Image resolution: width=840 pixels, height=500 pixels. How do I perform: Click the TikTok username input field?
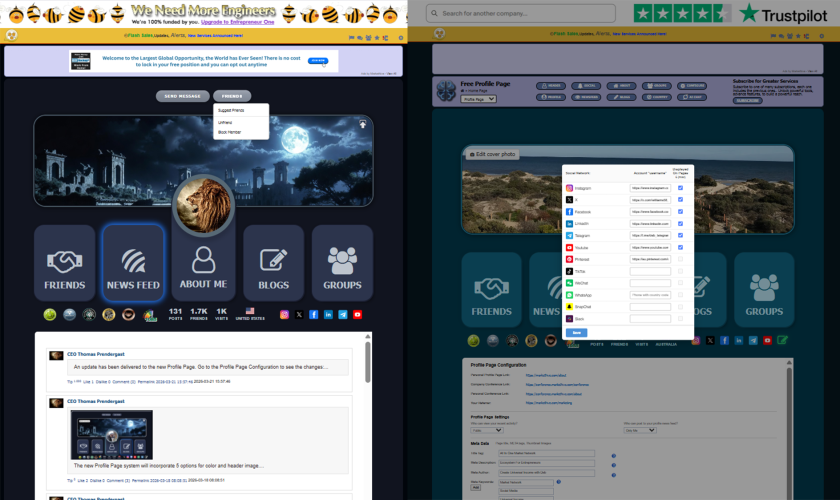pos(650,271)
